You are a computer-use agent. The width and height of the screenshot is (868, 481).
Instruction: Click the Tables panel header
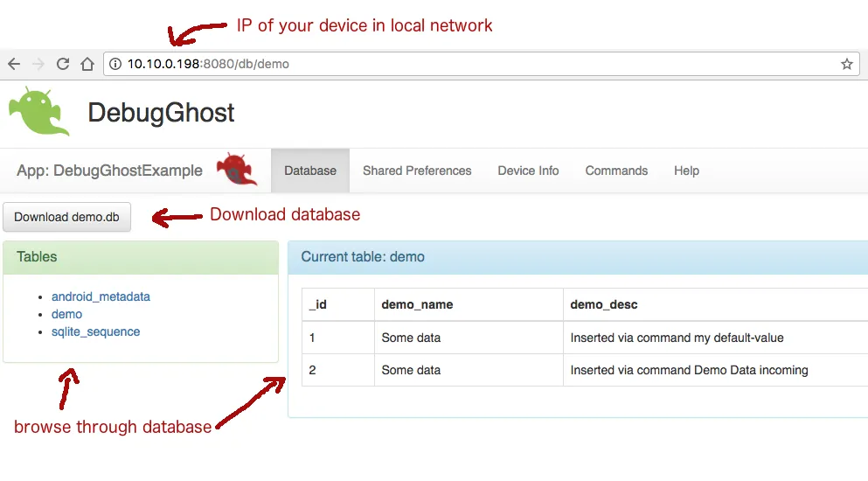[141, 257]
